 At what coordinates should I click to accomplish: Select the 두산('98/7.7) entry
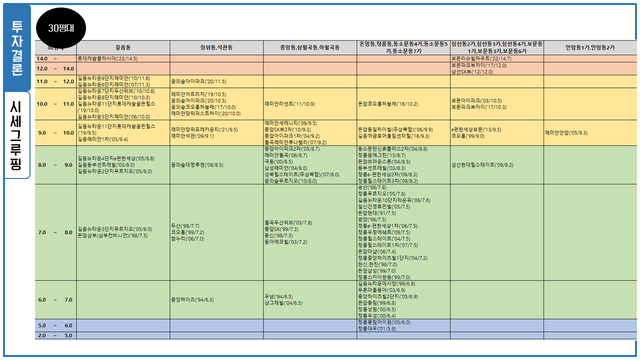pyautogui.click(x=185, y=226)
